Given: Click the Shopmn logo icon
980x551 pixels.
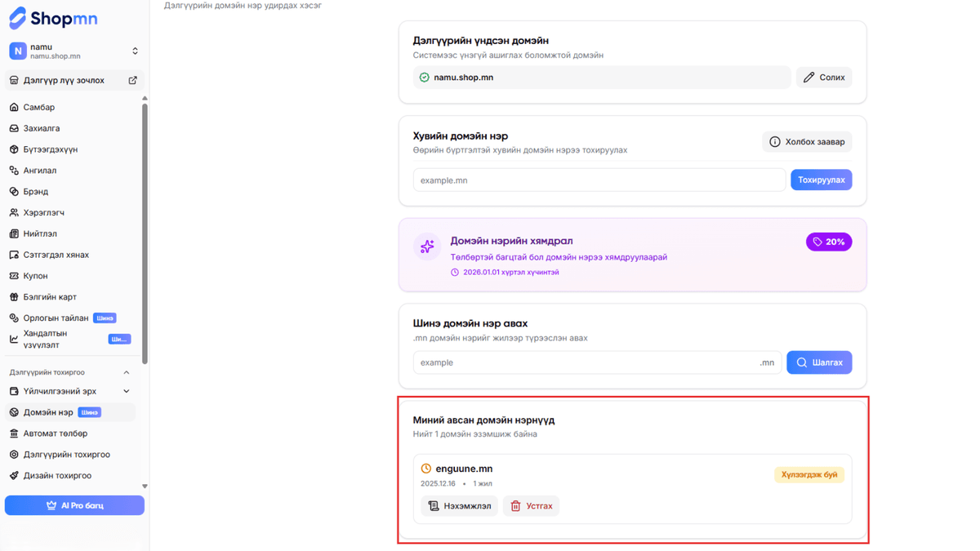Looking at the screenshot, I should [x=17, y=17].
